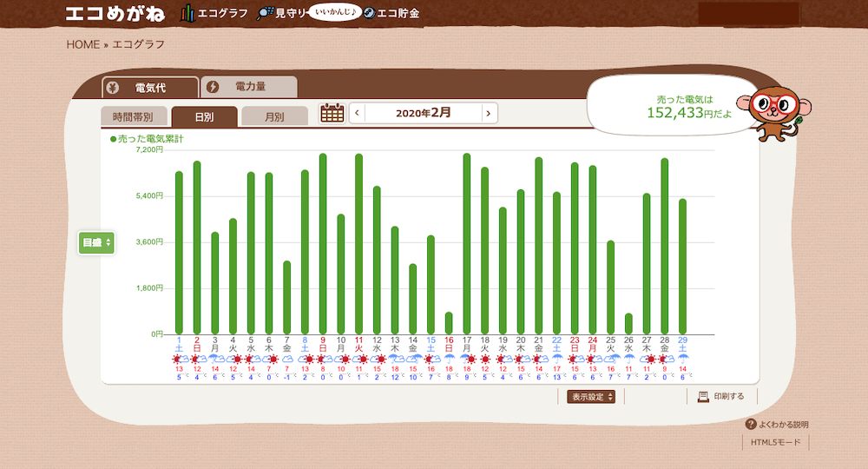
Task: Click the HOME breadcrumb link
Action: [82, 44]
